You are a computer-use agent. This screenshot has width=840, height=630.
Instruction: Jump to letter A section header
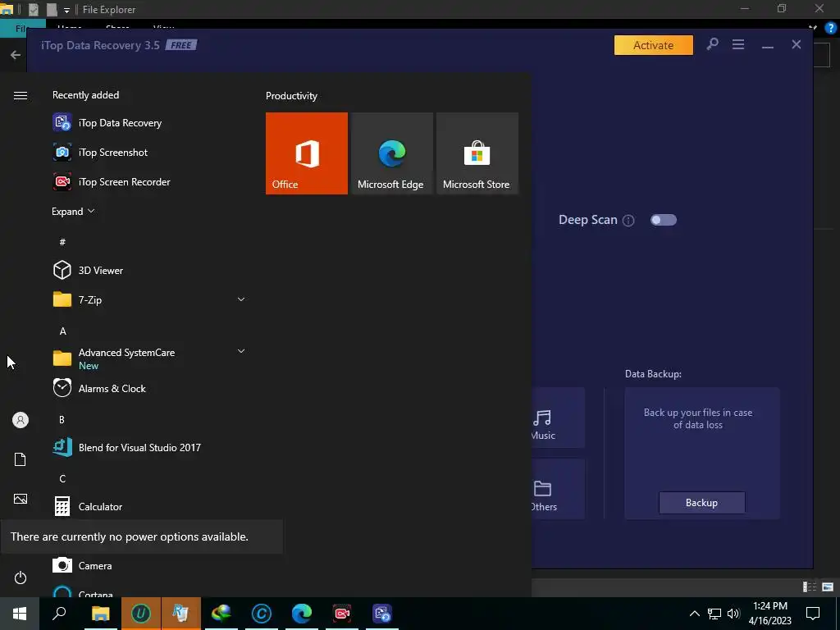pyautogui.click(x=62, y=331)
